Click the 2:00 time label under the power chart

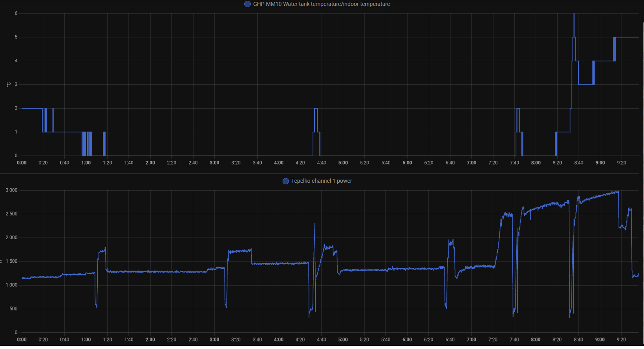150,340
